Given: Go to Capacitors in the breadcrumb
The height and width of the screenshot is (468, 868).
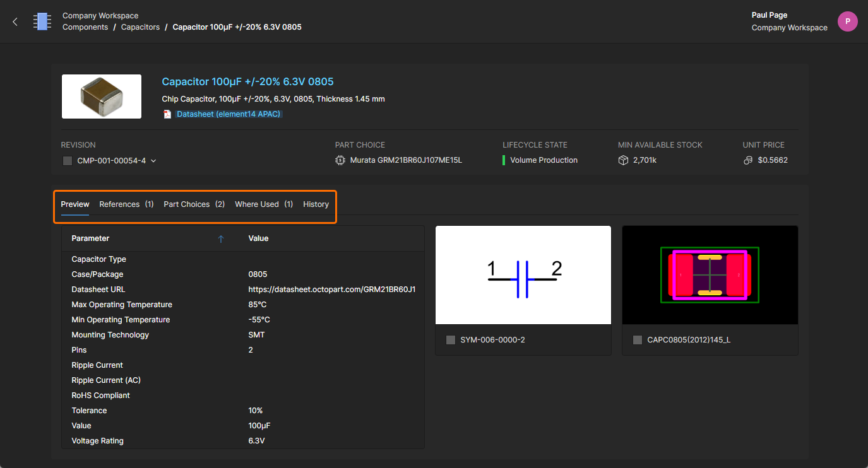Looking at the screenshot, I should (x=140, y=27).
